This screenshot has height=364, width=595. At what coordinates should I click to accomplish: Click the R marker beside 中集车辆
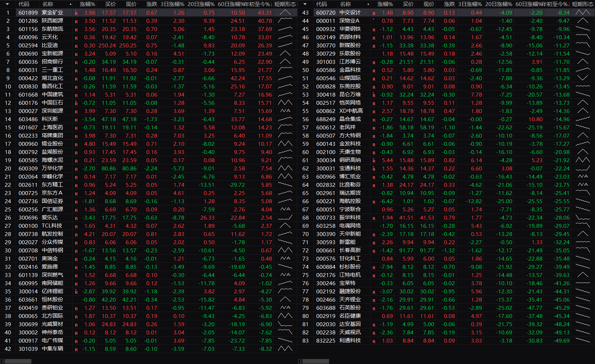(76, 349)
